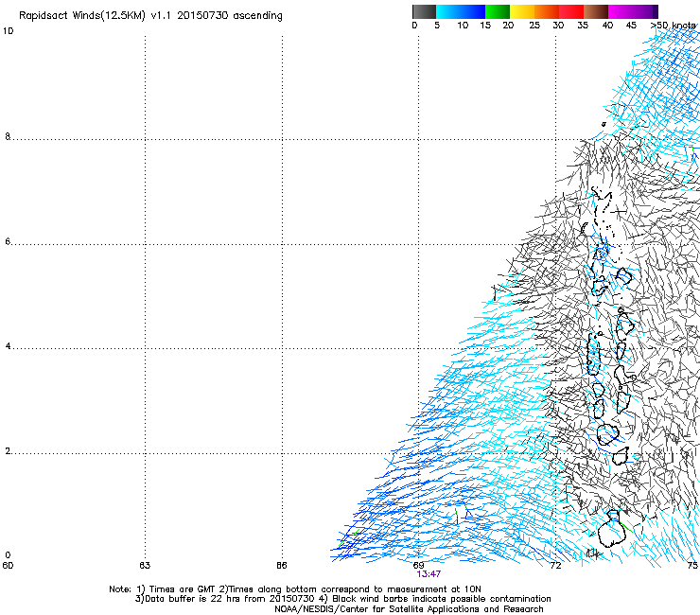The width and height of the screenshot is (700, 615).
Task: Click latitude axis label 8
Action: [x=8, y=136]
